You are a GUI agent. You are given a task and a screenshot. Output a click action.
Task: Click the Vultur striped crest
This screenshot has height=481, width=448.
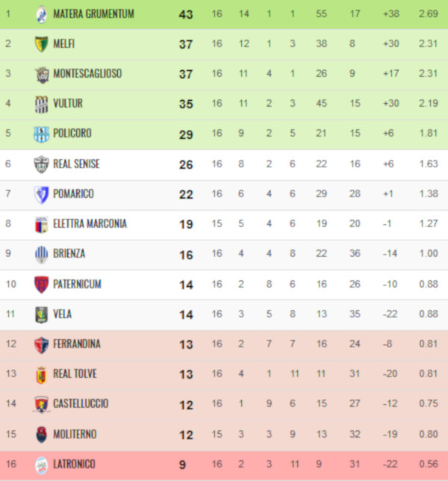(x=41, y=105)
